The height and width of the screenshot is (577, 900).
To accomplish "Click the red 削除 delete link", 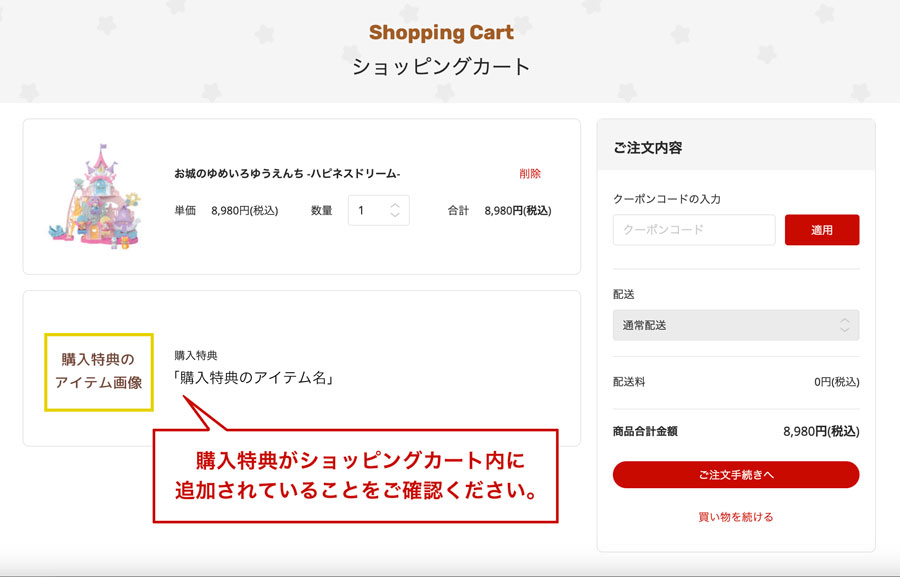I will click(x=530, y=173).
